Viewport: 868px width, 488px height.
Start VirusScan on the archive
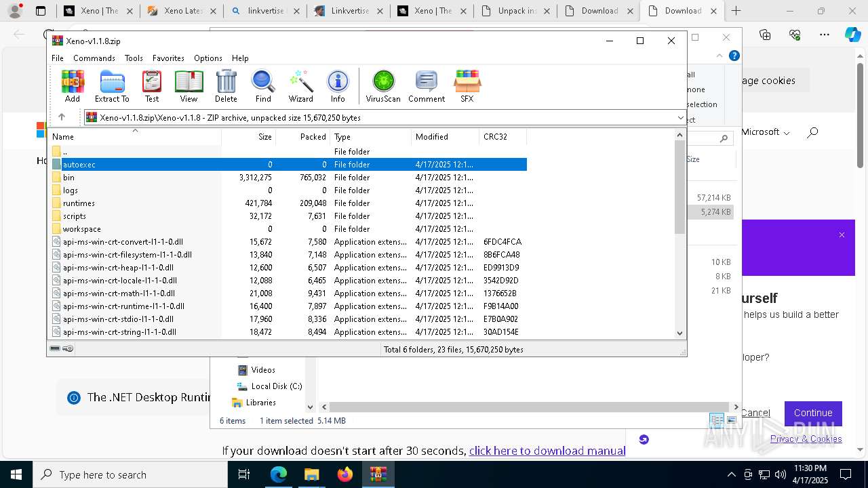(x=383, y=86)
